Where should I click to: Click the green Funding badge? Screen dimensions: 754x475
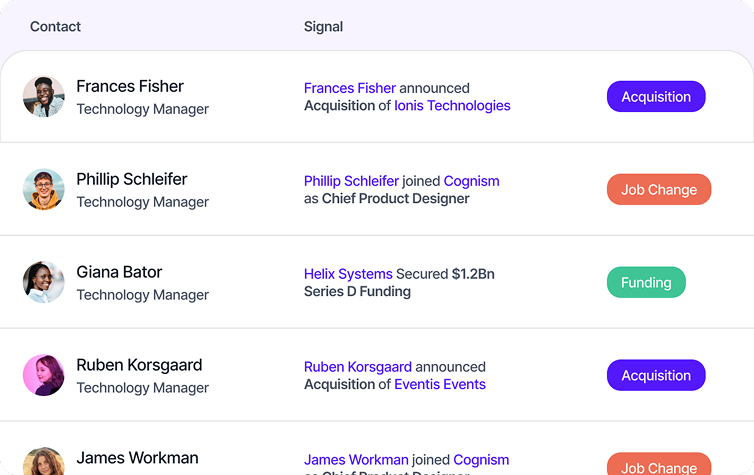[x=646, y=282]
